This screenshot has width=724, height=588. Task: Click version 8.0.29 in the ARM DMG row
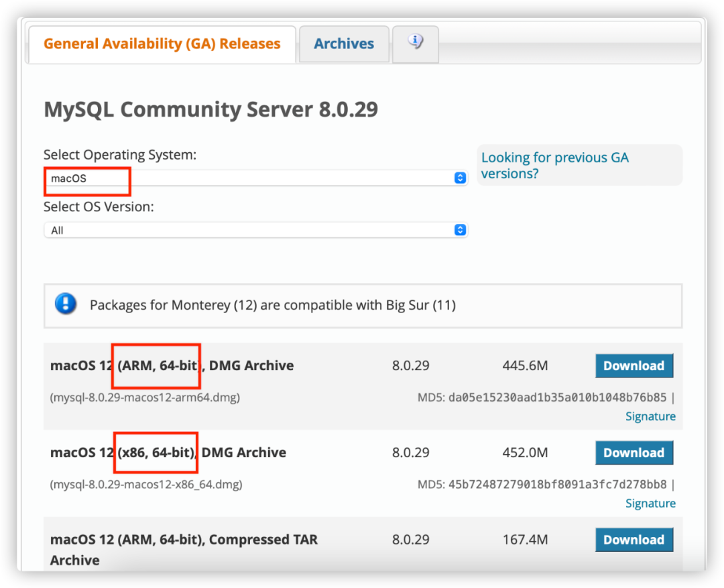coord(410,366)
